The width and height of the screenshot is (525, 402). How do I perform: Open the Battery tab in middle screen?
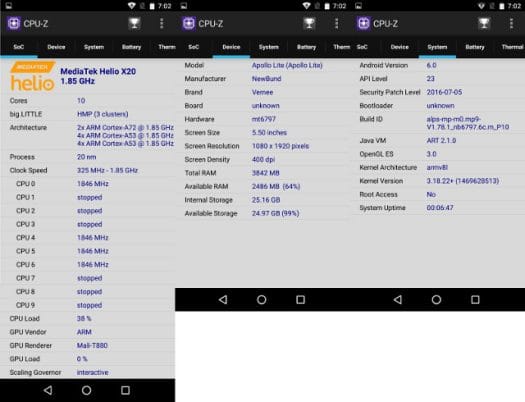tap(306, 47)
